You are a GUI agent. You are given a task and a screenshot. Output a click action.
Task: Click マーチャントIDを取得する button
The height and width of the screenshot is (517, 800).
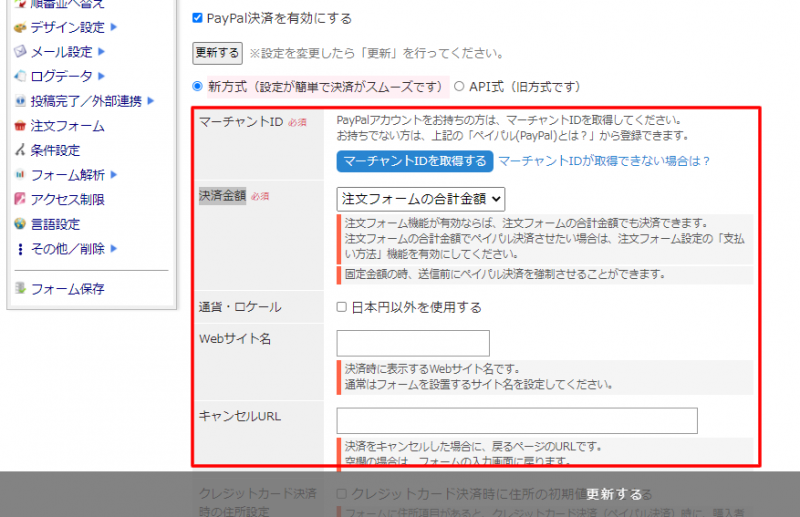(415, 161)
